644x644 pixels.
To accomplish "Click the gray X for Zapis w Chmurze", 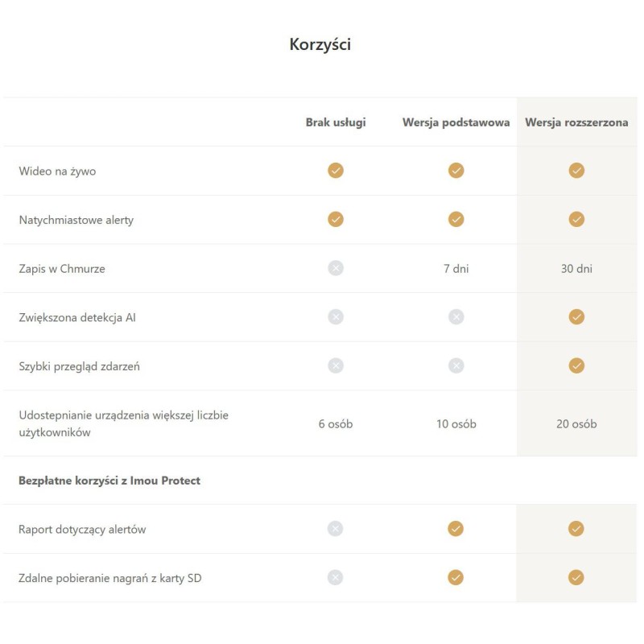I will tap(336, 268).
